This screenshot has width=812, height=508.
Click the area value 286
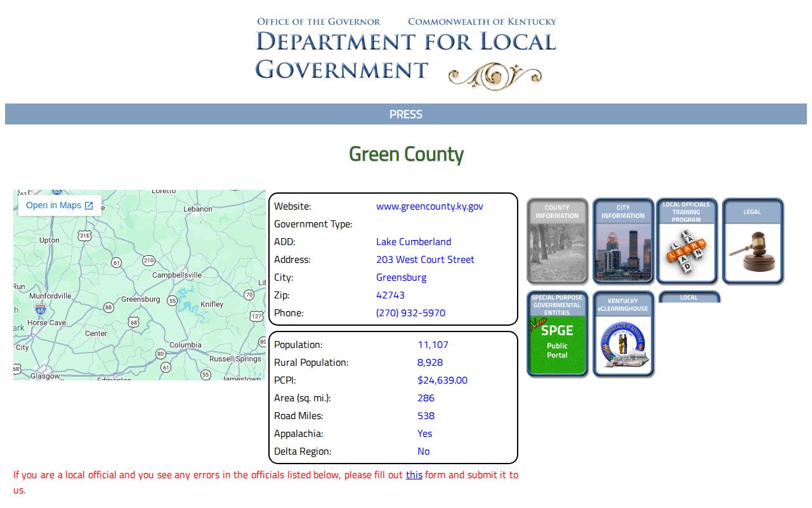tap(426, 398)
